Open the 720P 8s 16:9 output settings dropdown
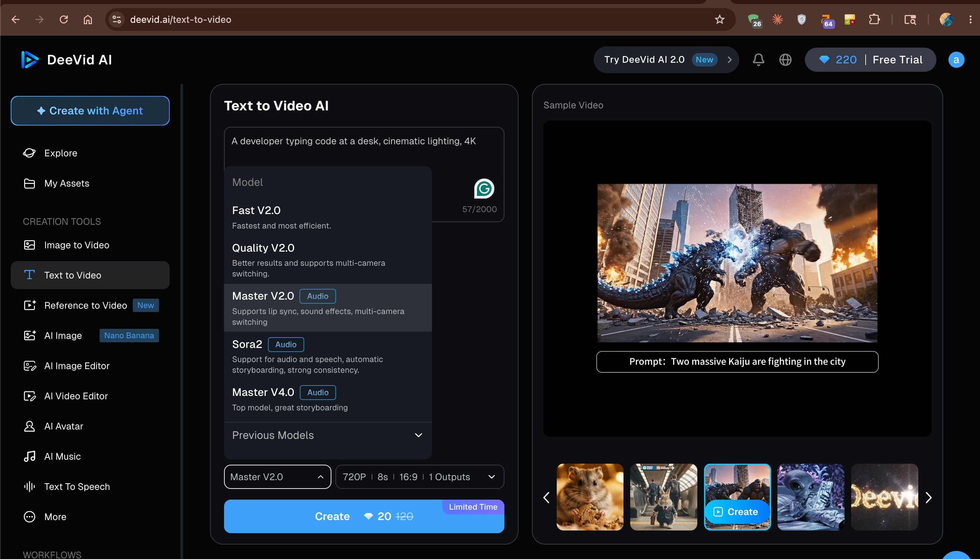This screenshot has width=980, height=559. (x=420, y=477)
